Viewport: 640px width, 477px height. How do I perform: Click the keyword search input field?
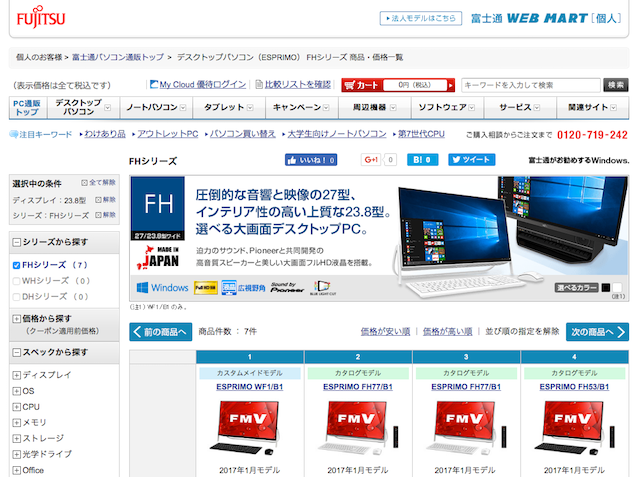coord(531,85)
